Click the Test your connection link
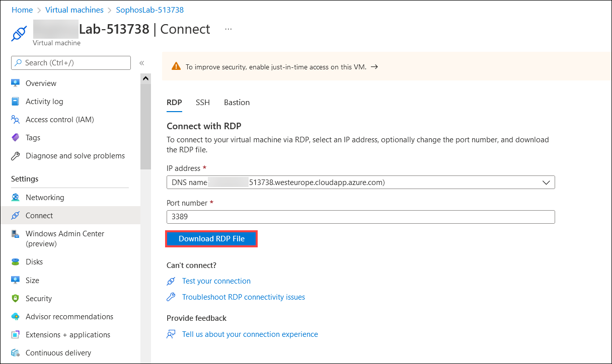The image size is (612, 364). point(216,281)
